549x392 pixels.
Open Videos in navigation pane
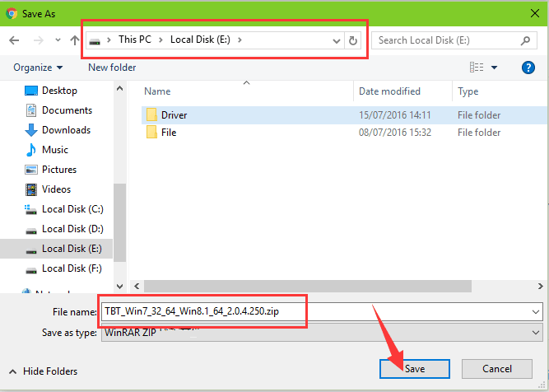pos(56,189)
